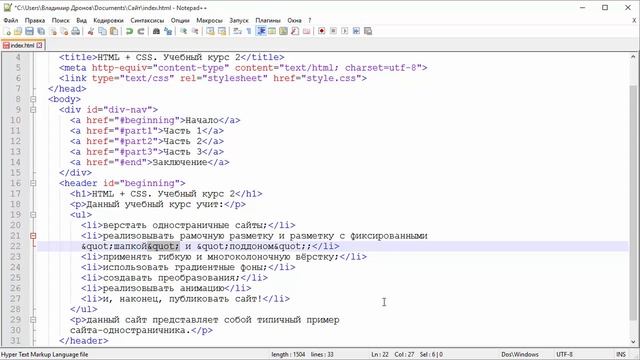Click the Copy toolbar icon
640x360 pixels.
[102, 31]
